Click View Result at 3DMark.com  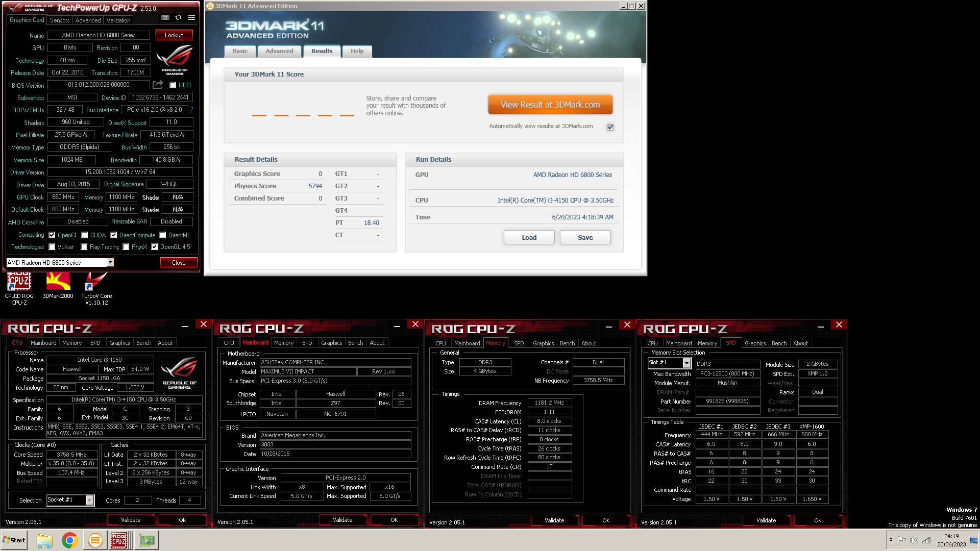pyautogui.click(x=550, y=105)
